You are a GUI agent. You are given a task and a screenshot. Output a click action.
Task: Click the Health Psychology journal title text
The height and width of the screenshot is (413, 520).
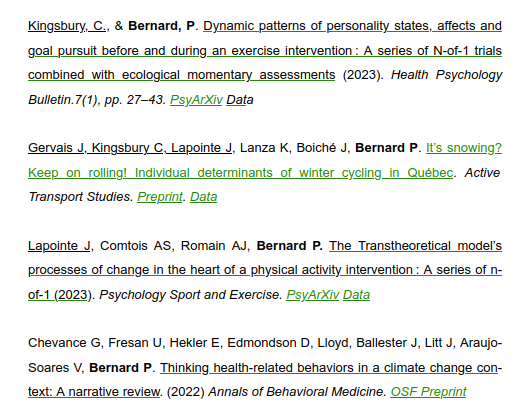coord(446,75)
